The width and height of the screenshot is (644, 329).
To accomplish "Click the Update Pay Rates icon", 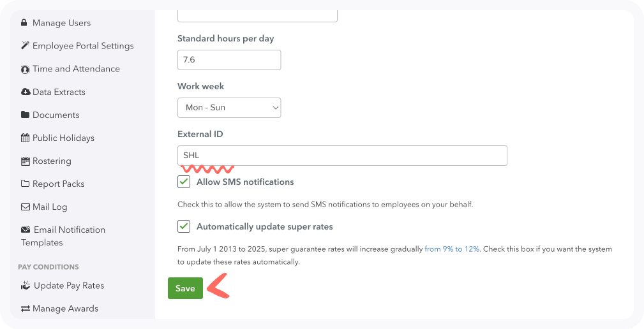I will (x=26, y=286).
